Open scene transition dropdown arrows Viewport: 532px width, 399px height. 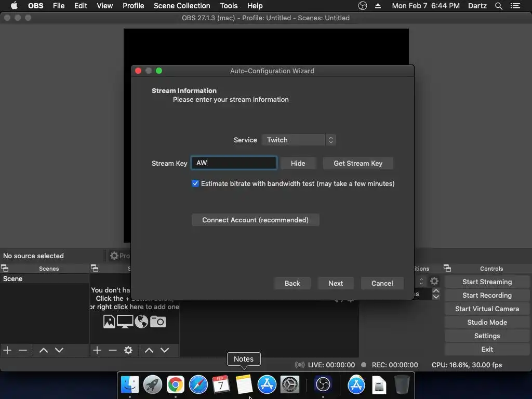pos(421,281)
